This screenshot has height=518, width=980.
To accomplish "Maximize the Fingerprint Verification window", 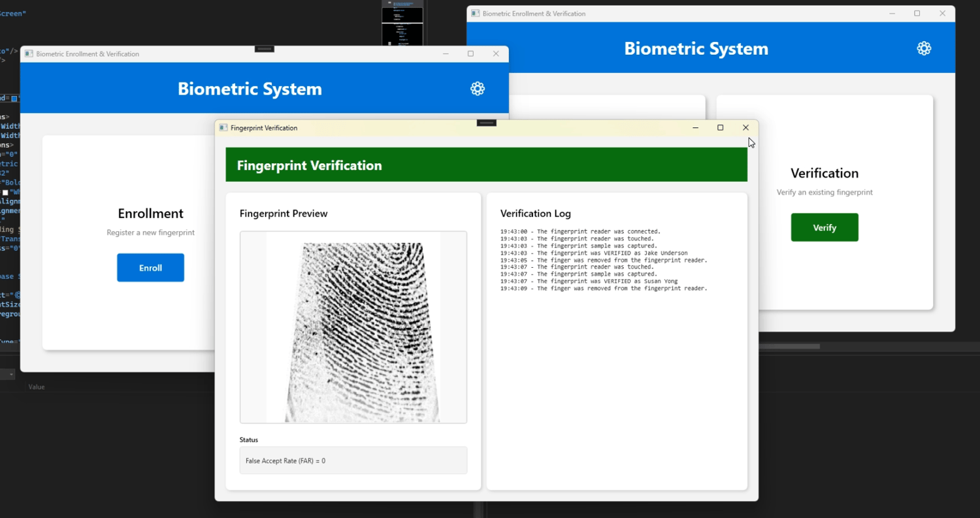I will coord(721,128).
